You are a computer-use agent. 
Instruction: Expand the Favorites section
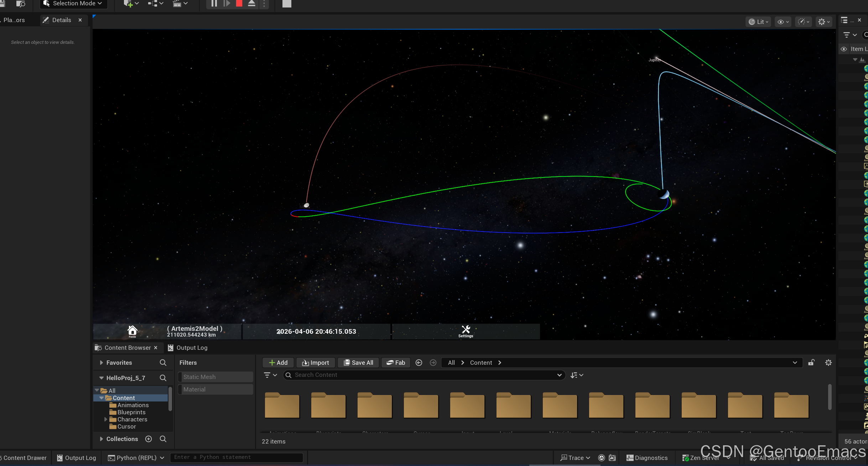coord(102,363)
